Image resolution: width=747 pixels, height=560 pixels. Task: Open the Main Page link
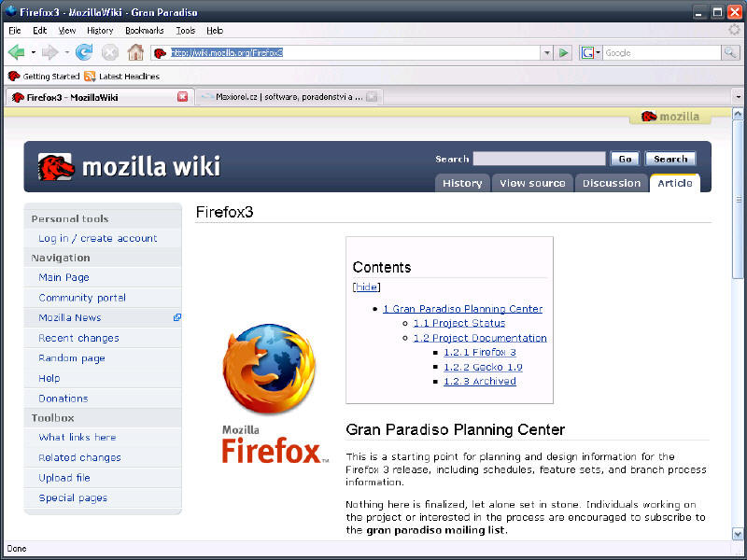(63, 277)
